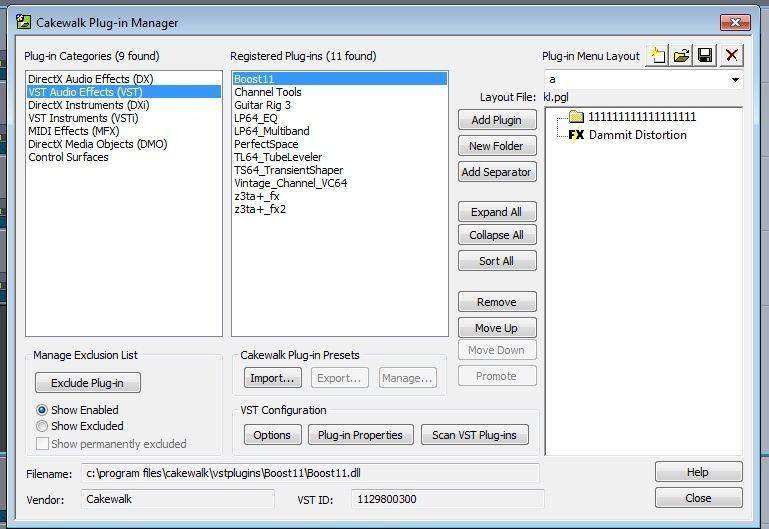
Task: Click the New layout icon
Action: tap(658, 55)
